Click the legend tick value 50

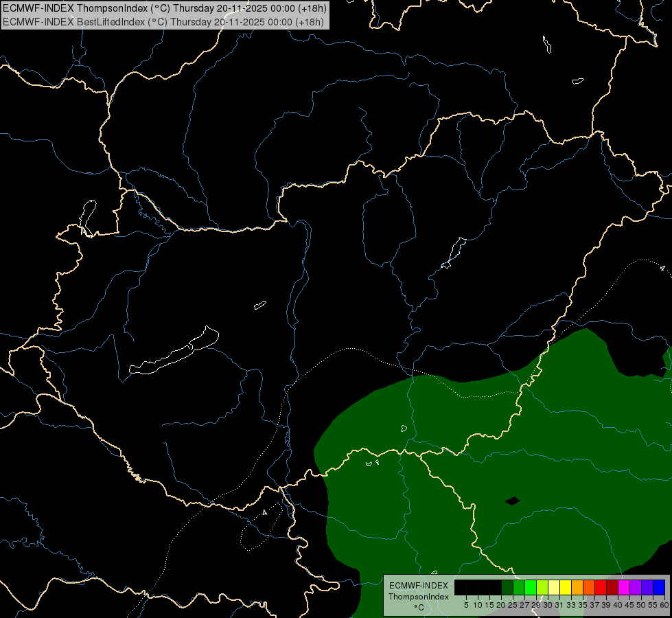tap(641, 605)
